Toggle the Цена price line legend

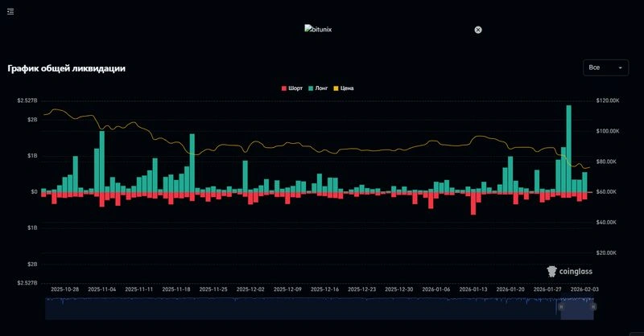click(344, 88)
